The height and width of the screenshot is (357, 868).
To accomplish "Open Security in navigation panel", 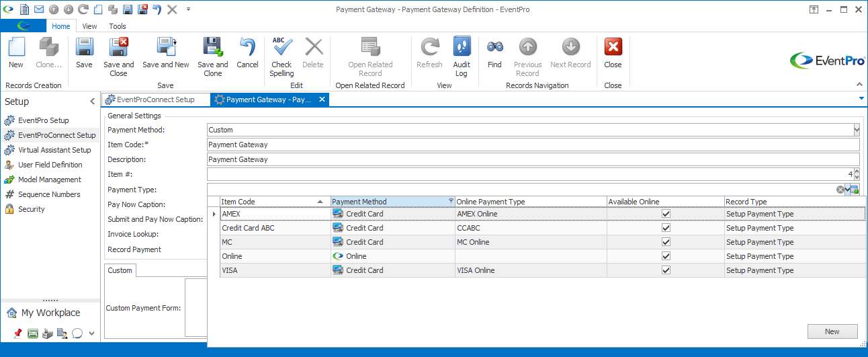I will pyautogui.click(x=32, y=209).
